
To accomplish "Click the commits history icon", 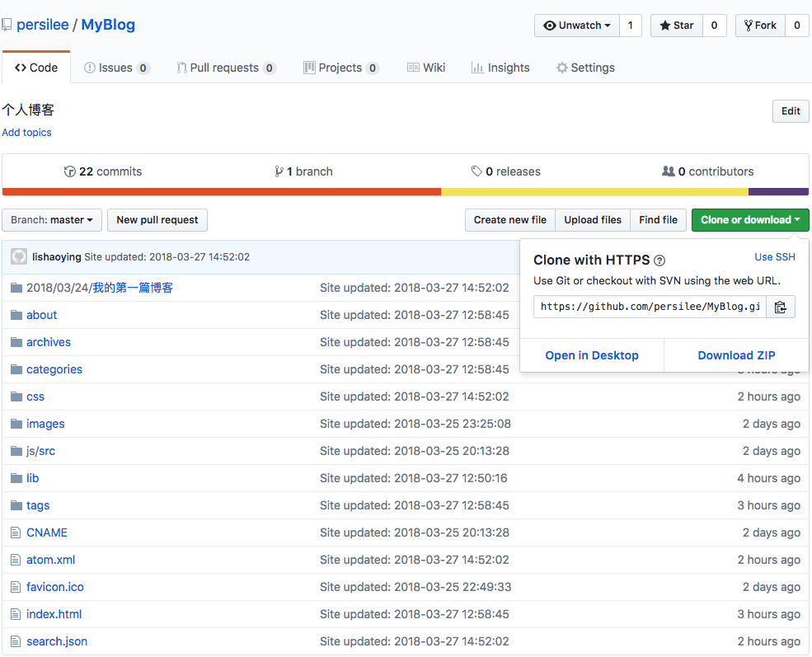I will [69, 171].
